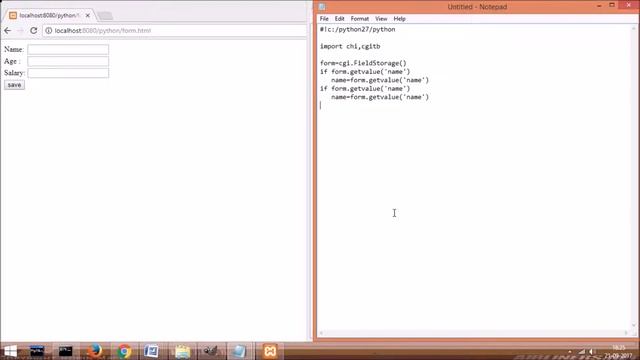Maximize the Notepad window

tap(612, 5)
